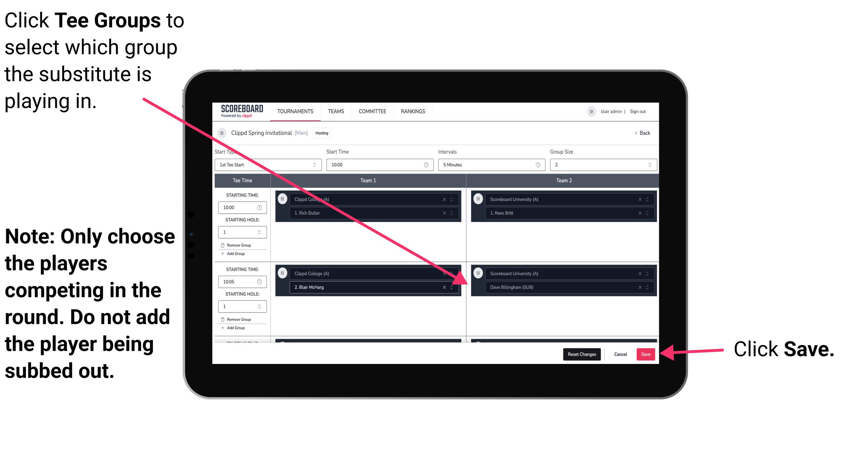Click Cancel button to discard changes
This screenshot has width=868, height=467.
[x=620, y=353]
